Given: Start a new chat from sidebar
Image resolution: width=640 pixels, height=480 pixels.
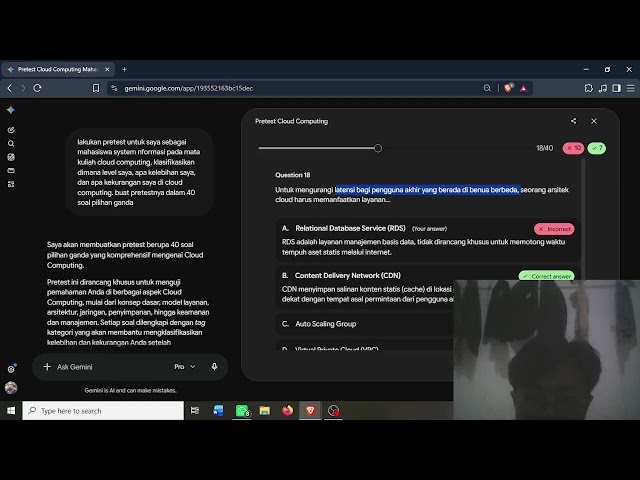Looking at the screenshot, I should pos(11,130).
